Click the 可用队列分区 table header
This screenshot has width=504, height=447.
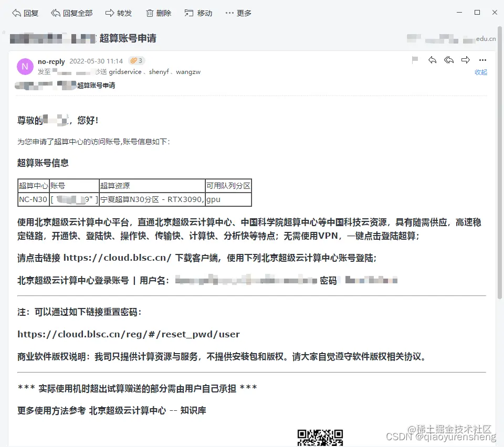pyautogui.click(x=228, y=186)
